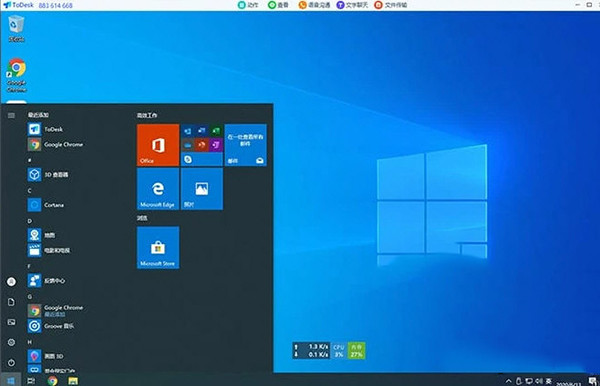Click the Mail tile
This screenshot has width=600, height=386.
tap(245, 145)
